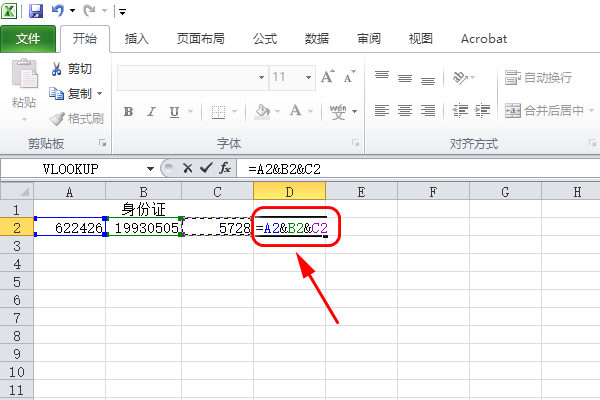Click cell A2 containing 622426
Screen dimensions: 600x400
coord(70,227)
